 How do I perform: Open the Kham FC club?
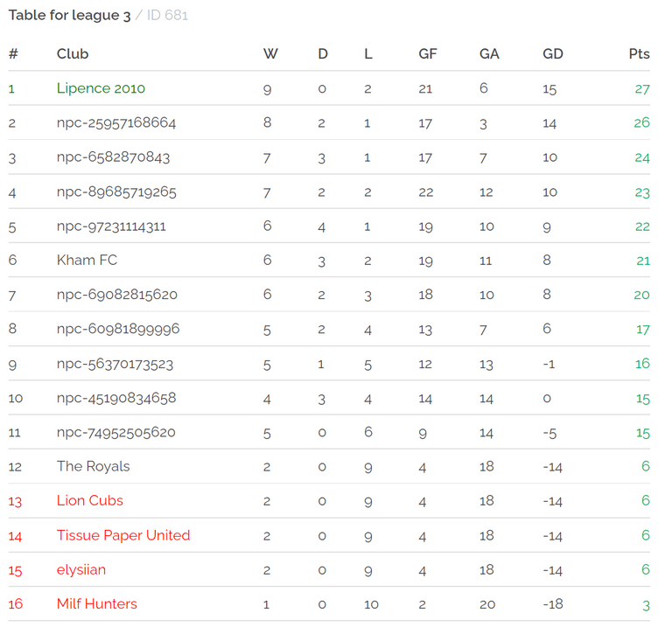pos(87,261)
